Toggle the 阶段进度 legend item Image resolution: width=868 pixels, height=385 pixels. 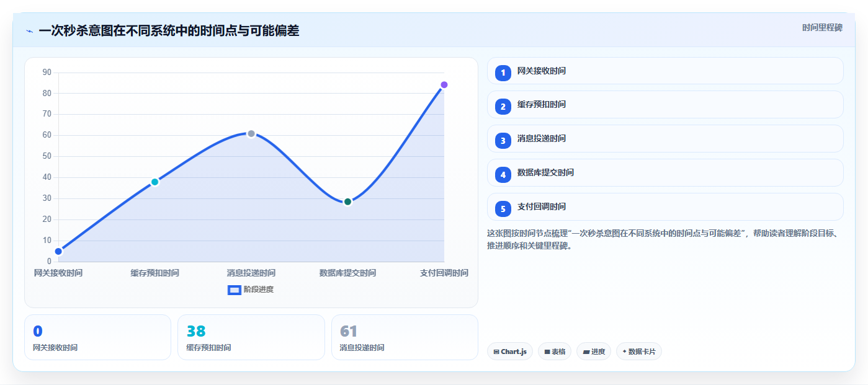pyautogui.click(x=251, y=290)
